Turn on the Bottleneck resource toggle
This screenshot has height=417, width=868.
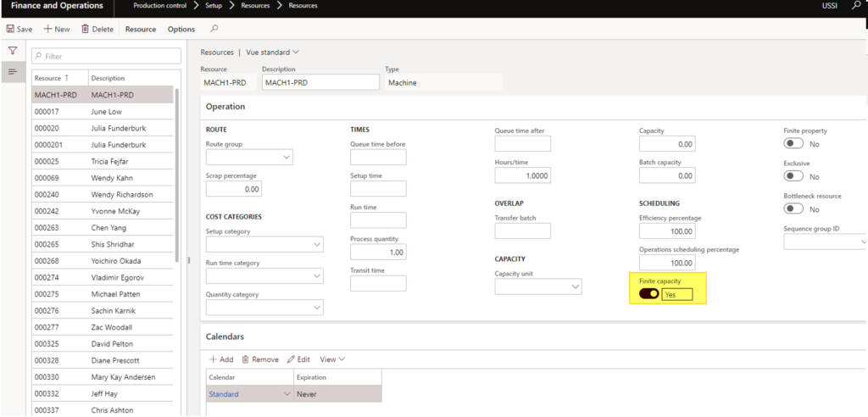(793, 208)
